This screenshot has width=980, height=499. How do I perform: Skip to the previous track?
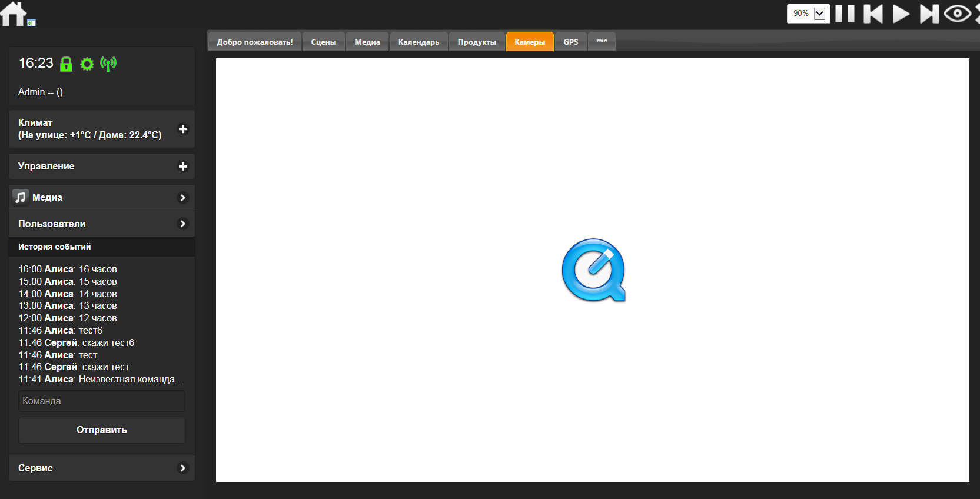(873, 14)
